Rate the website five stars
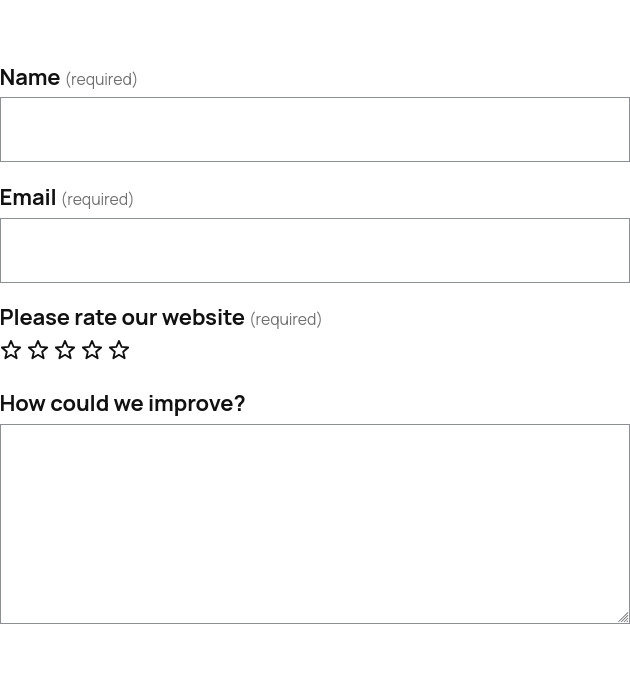Viewport: 630px width, 694px height. pos(119,350)
